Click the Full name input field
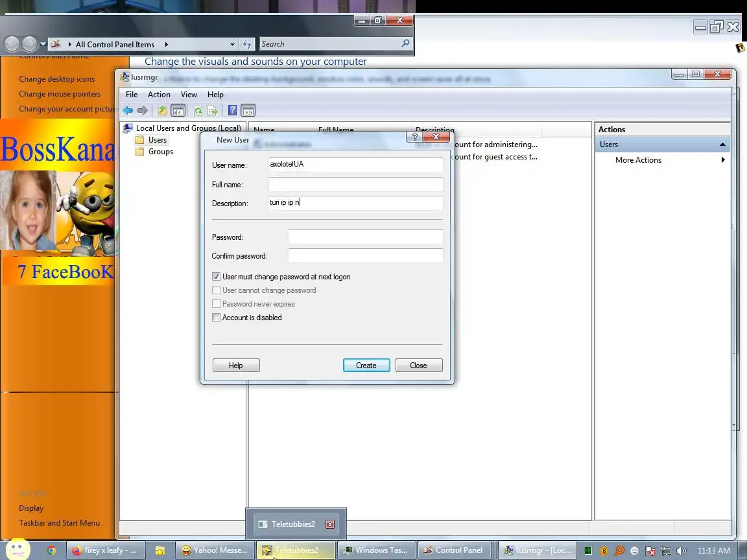Viewport: 747px width, 560px height. click(x=355, y=184)
